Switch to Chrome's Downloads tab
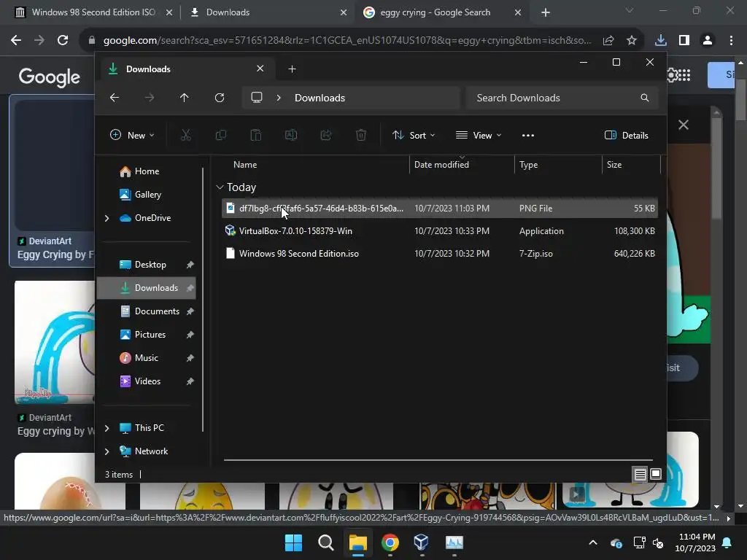This screenshot has height=560, width=747. pos(267,12)
